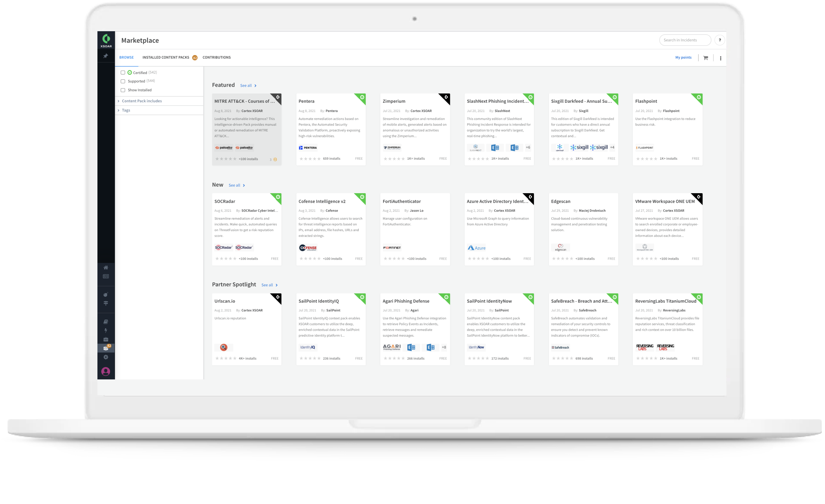
Task: Select the home icon in the sidebar
Action: coord(106,267)
